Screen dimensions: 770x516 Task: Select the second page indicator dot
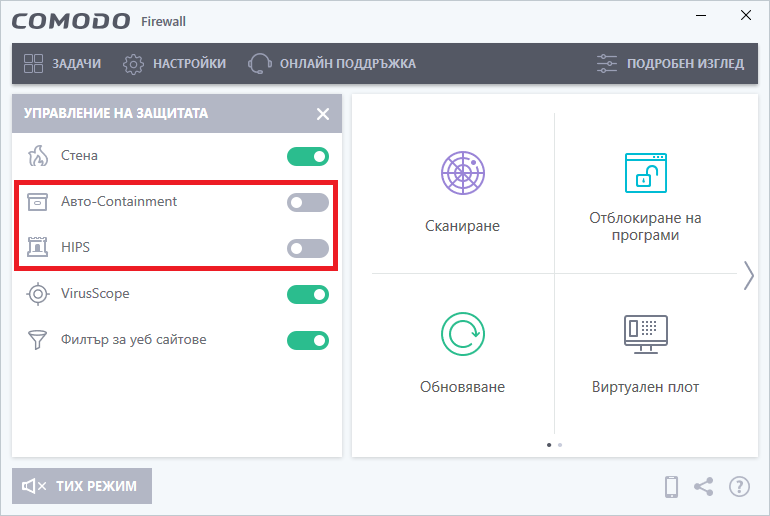pyautogui.click(x=560, y=445)
